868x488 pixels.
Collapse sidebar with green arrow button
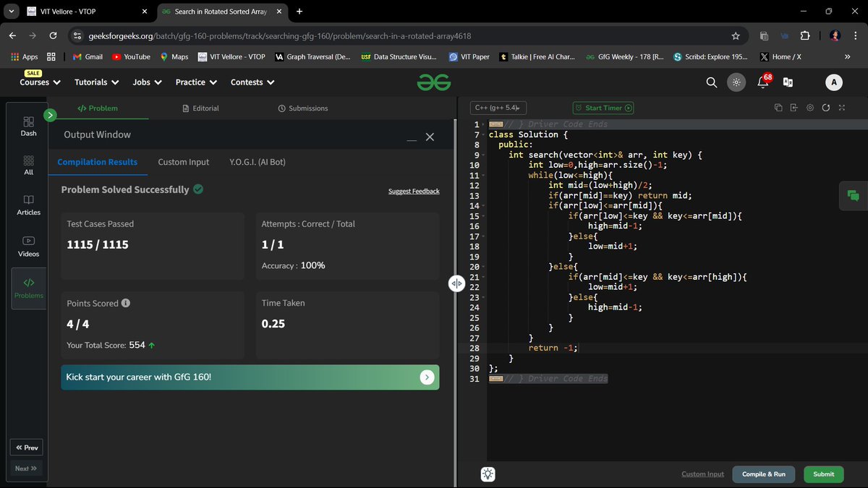pyautogui.click(x=50, y=114)
